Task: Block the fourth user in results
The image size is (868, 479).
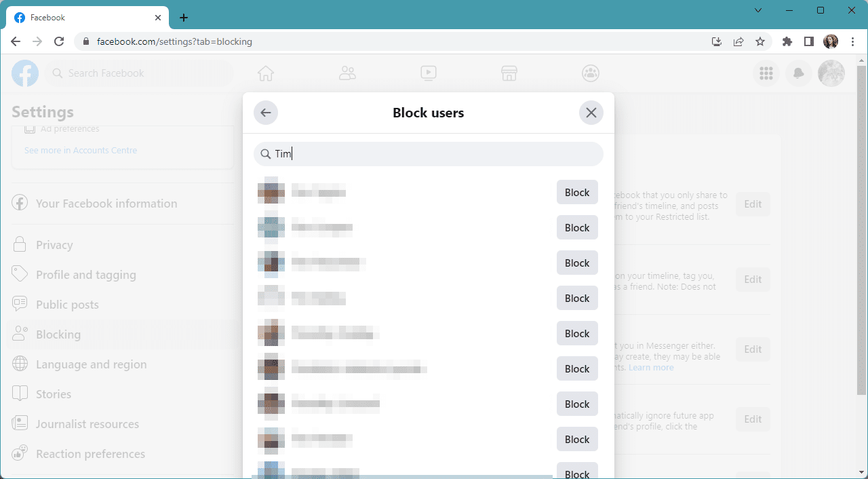Action: [577, 299]
